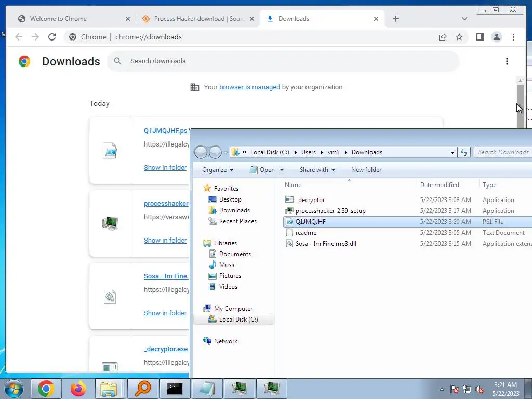The image size is (532, 399).
Task: Click Explorer forward button
Action: [215, 152]
